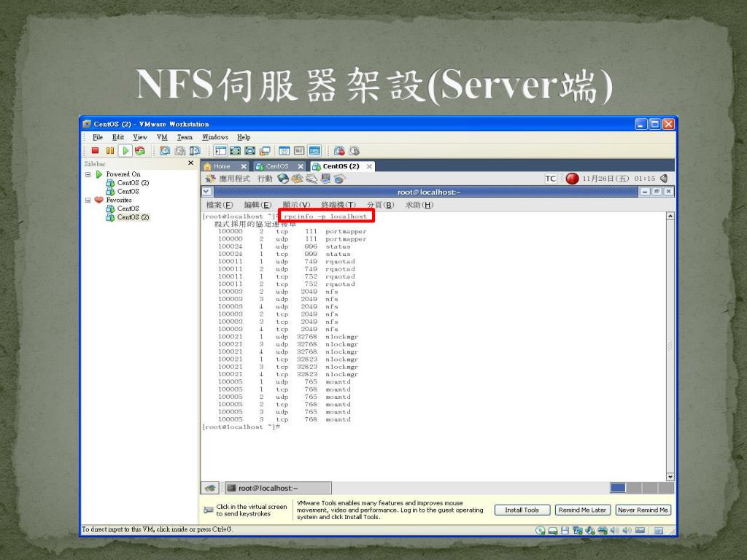Click the hard disk status bar icon
This screenshot has width=747, height=560.
(x=553, y=531)
